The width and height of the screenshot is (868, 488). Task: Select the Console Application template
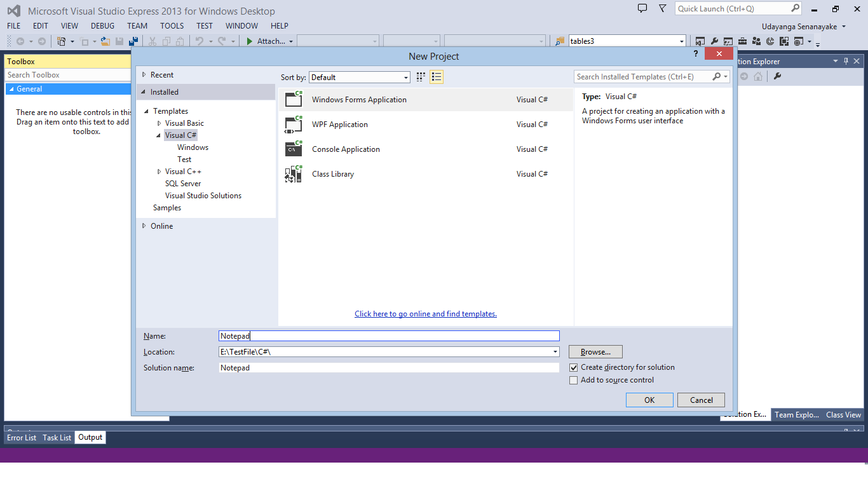click(x=426, y=149)
